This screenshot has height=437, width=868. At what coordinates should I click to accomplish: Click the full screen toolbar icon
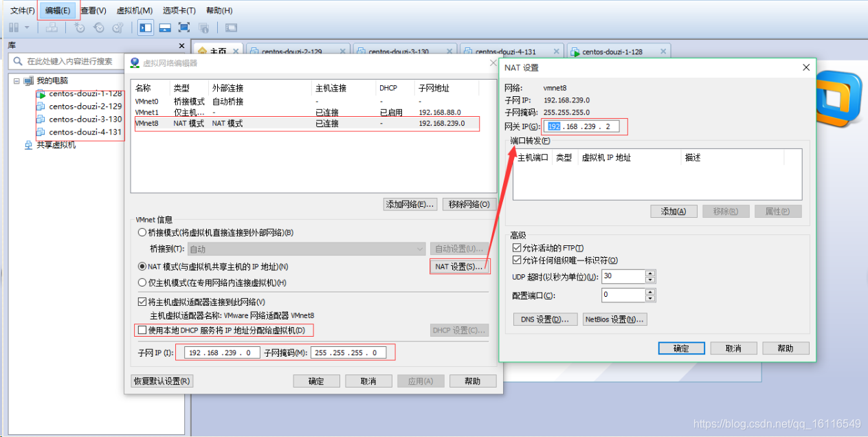pyautogui.click(x=184, y=27)
